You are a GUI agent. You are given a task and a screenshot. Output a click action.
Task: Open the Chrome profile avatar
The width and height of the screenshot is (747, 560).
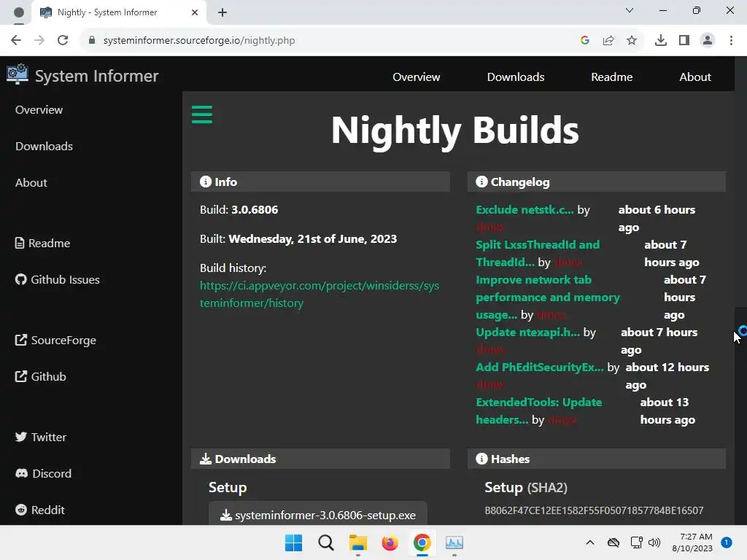pos(708,41)
